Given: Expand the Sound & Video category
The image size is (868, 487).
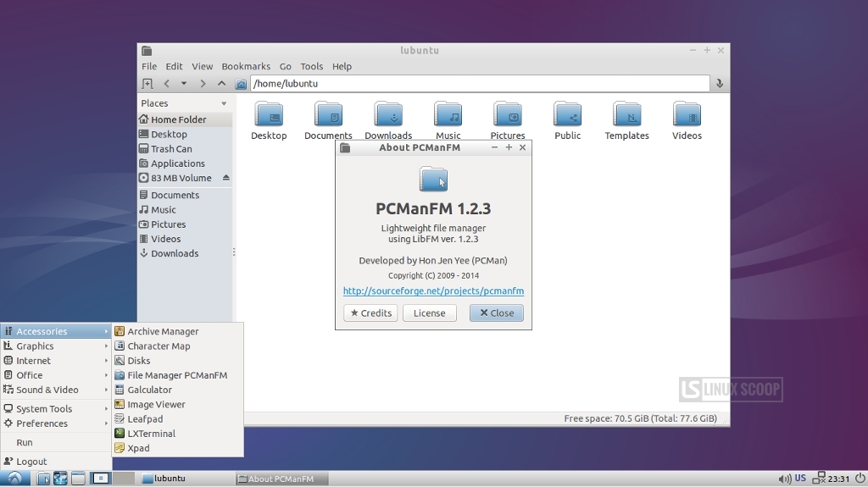Looking at the screenshot, I should (56, 390).
